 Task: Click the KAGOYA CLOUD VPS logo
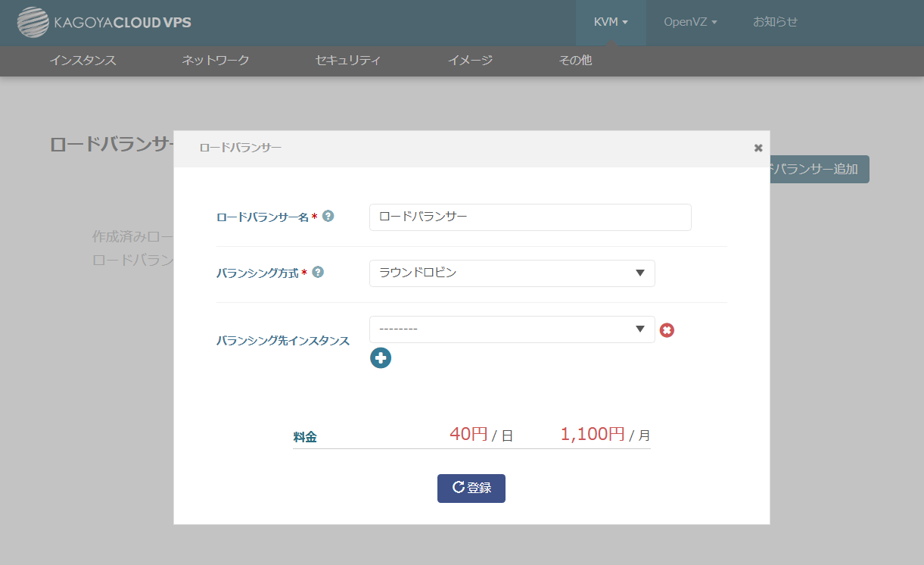click(x=104, y=22)
